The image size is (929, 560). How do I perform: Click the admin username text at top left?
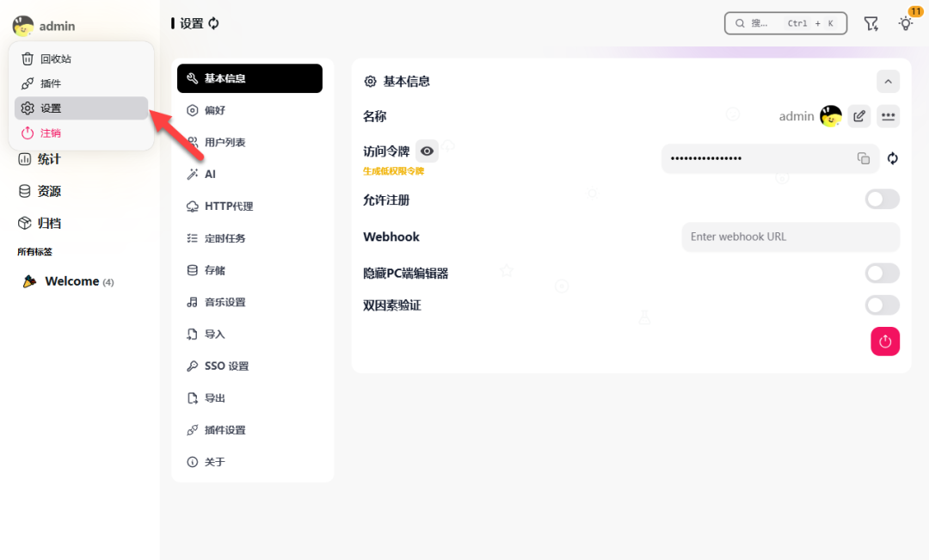click(57, 26)
